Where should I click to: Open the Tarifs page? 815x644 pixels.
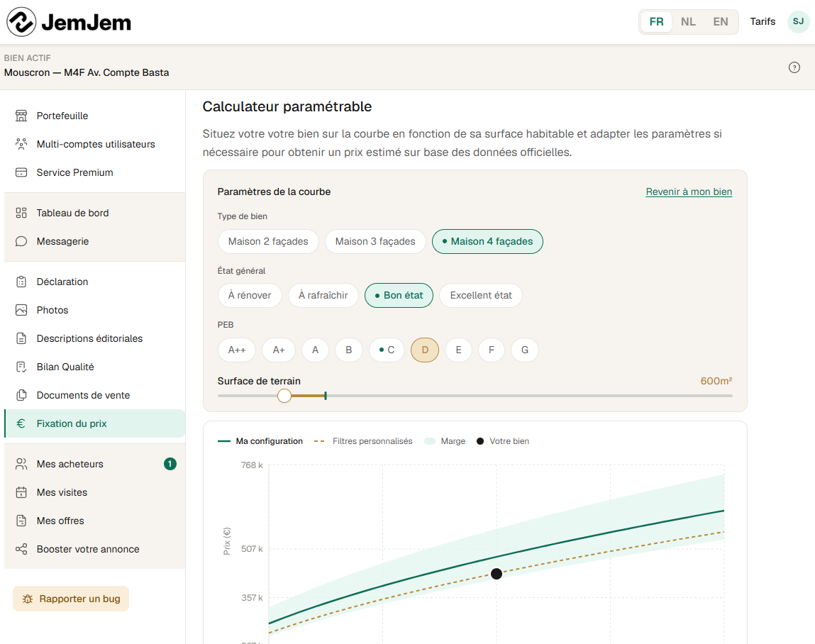coord(763,21)
